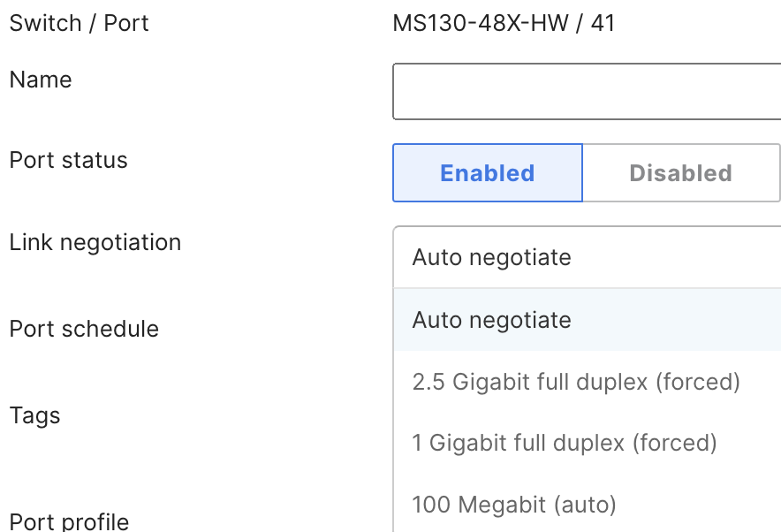The image size is (781, 532).
Task: Click the Link negotiation label
Action: tap(95, 242)
